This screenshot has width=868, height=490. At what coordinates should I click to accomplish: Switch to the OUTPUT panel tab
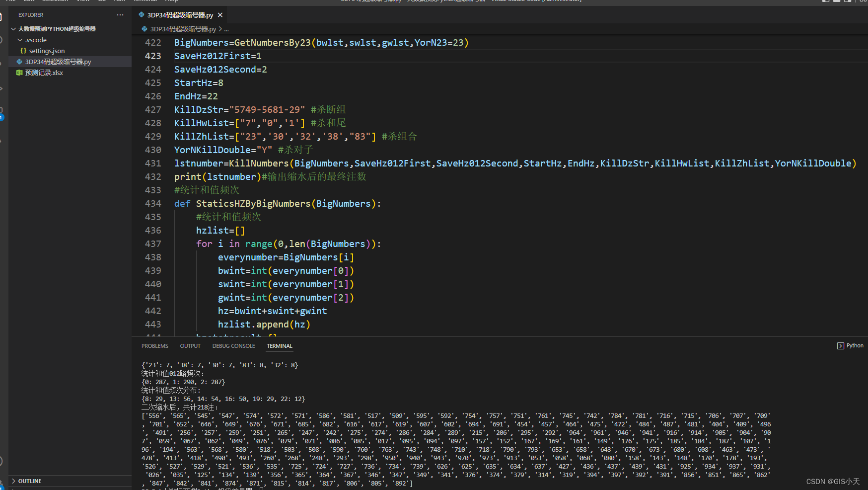point(190,346)
